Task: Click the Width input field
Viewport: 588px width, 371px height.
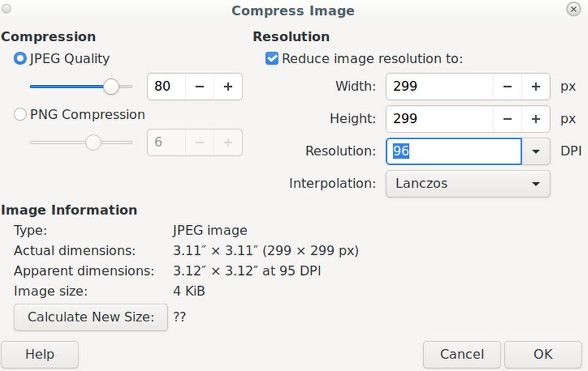Action: (x=439, y=87)
